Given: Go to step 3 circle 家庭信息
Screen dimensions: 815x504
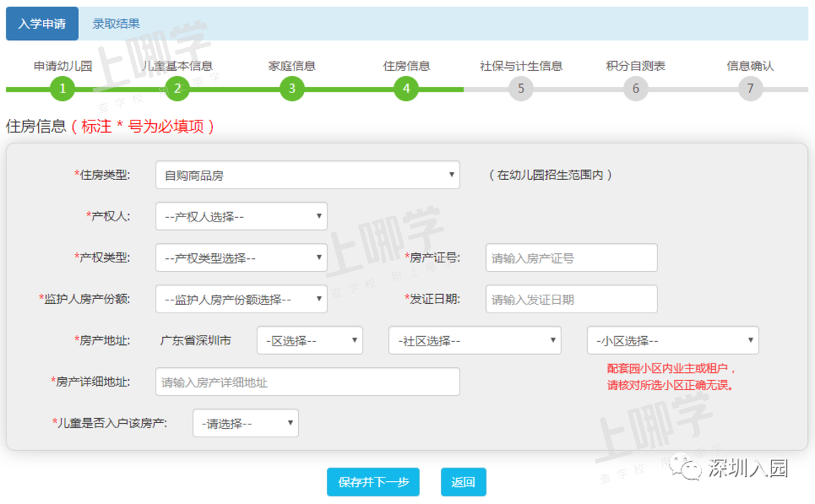Looking at the screenshot, I should 292,88.
